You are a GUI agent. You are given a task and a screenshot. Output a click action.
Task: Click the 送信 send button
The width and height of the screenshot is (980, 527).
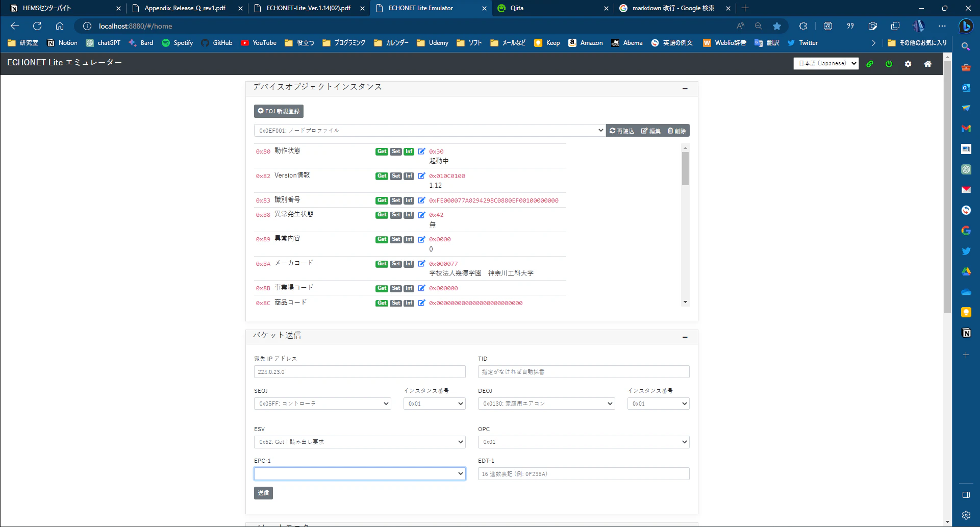pyautogui.click(x=263, y=493)
